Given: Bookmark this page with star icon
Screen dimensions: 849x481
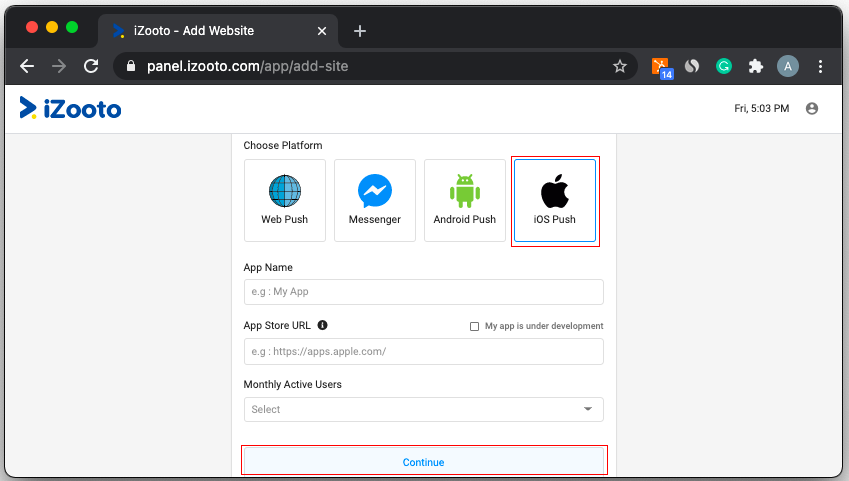Looking at the screenshot, I should coord(619,66).
